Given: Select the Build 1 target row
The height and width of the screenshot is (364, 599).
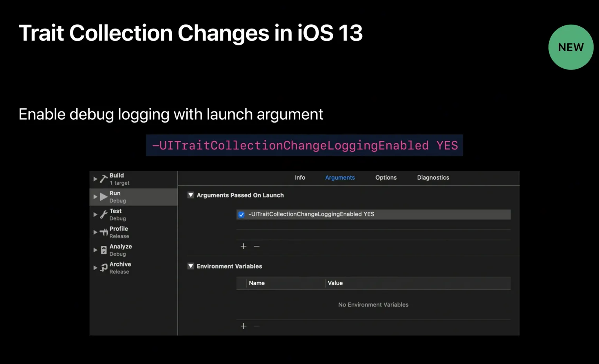Looking at the screenshot, I should [134, 179].
